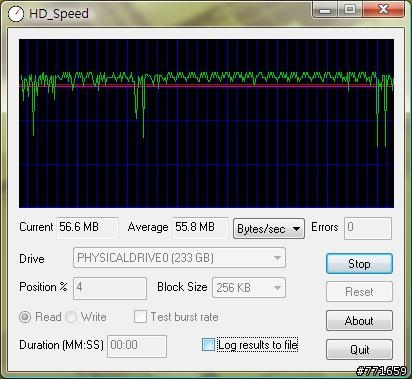Click the Average label
Screen dimensions: 412x379
point(148,227)
